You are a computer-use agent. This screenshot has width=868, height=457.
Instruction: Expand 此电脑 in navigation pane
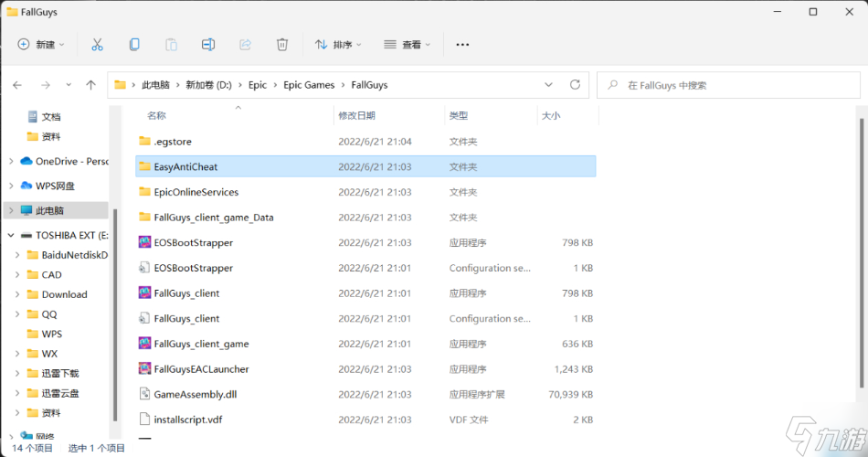[11, 210]
